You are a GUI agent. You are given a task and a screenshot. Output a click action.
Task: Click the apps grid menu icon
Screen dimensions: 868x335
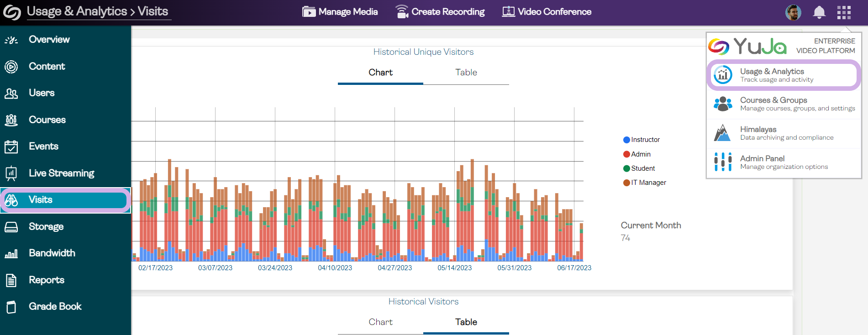coord(844,12)
